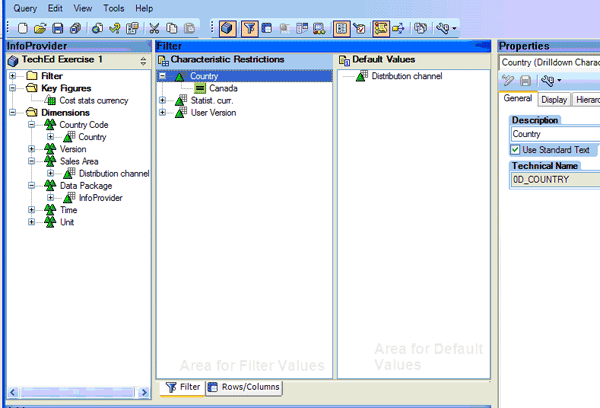Screen dimensions: 600x408
Task: Switch to the Display properties tab
Action: point(554,100)
